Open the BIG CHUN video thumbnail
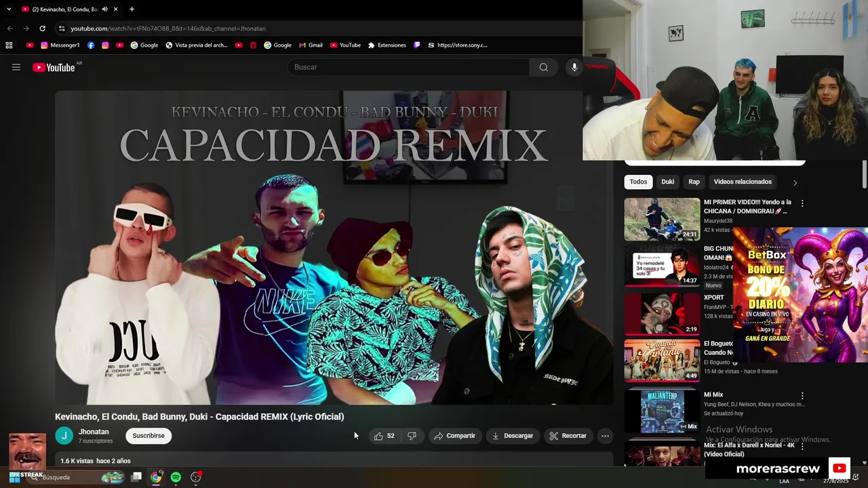This screenshot has width=868, height=488. coord(662,266)
